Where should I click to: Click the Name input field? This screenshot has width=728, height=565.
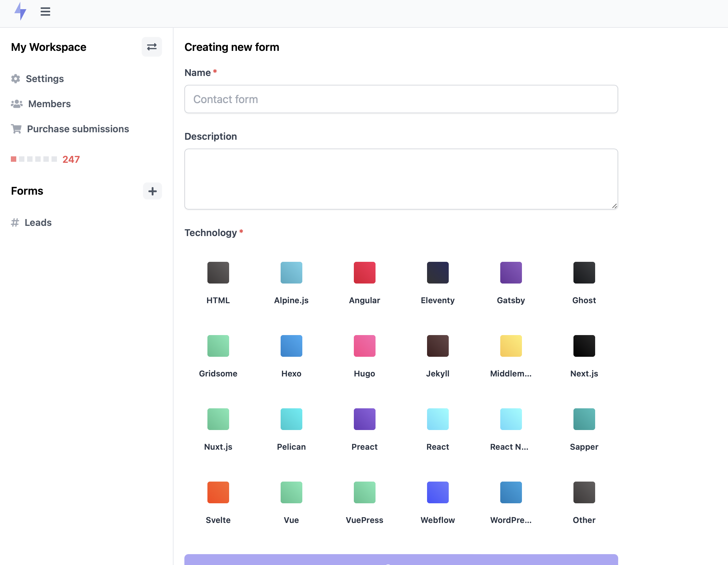tap(401, 99)
